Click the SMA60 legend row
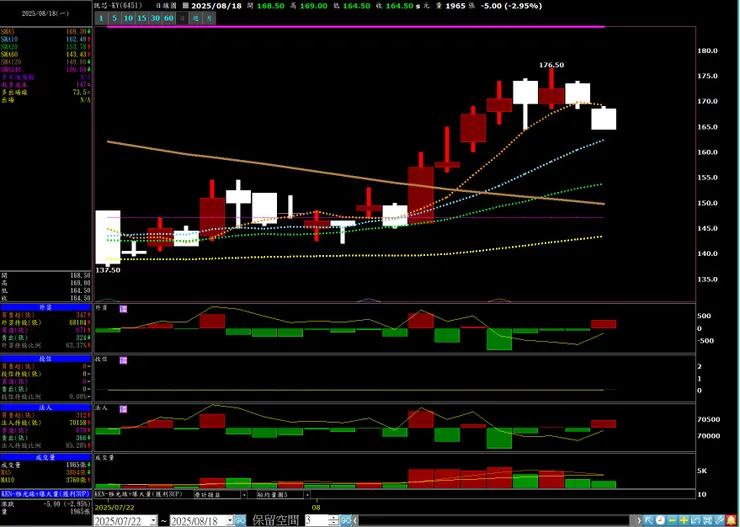This screenshot has width=740, height=527. tap(46, 54)
